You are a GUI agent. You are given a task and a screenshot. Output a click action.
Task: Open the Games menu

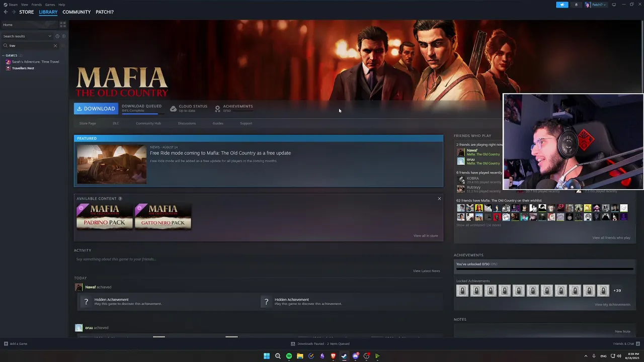point(50,5)
